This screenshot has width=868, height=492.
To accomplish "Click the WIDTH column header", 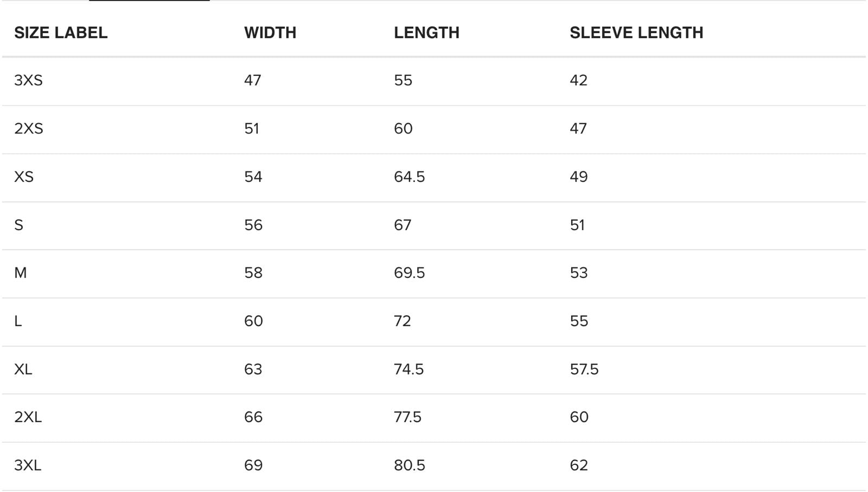I will [x=270, y=33].
